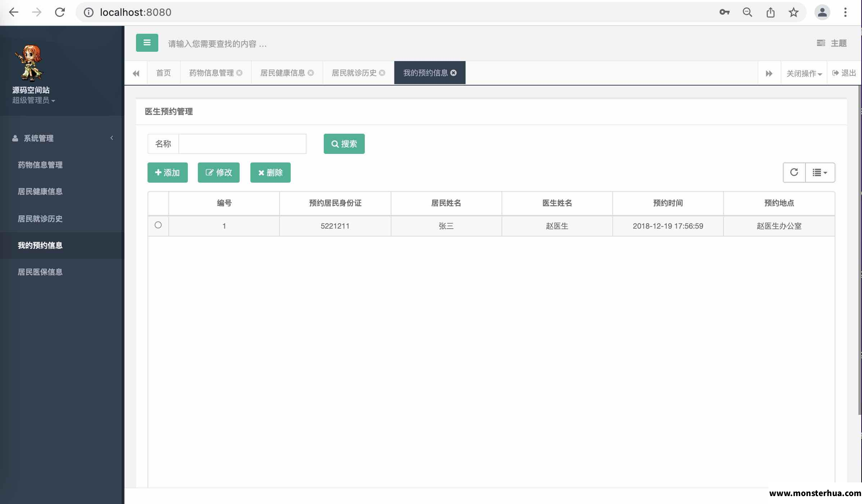This screenshot has width=862, height=504.
Task: Open the 超级管理员 user dropdown
Action: [33, 100]
